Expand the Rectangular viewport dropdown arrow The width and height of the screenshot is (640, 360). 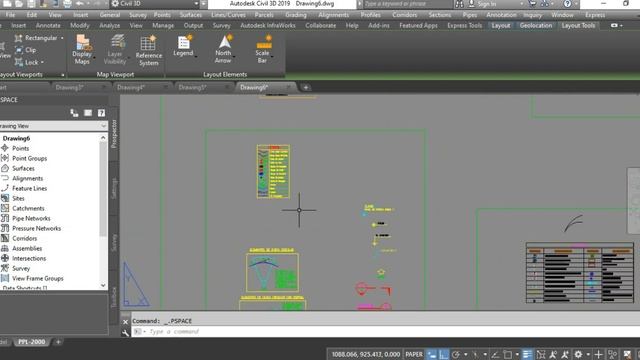point(62,38)
